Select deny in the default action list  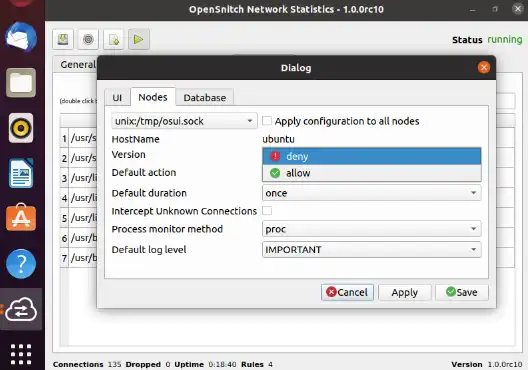371,156
